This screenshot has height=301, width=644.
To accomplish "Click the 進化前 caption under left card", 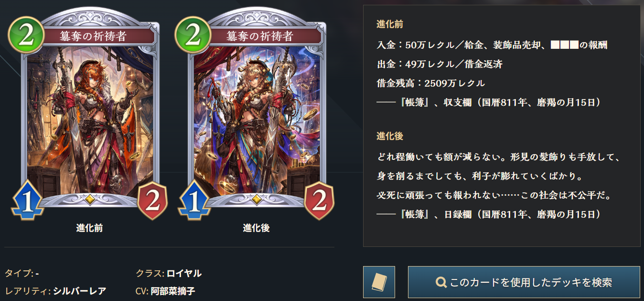I will (x=89, y=228).
